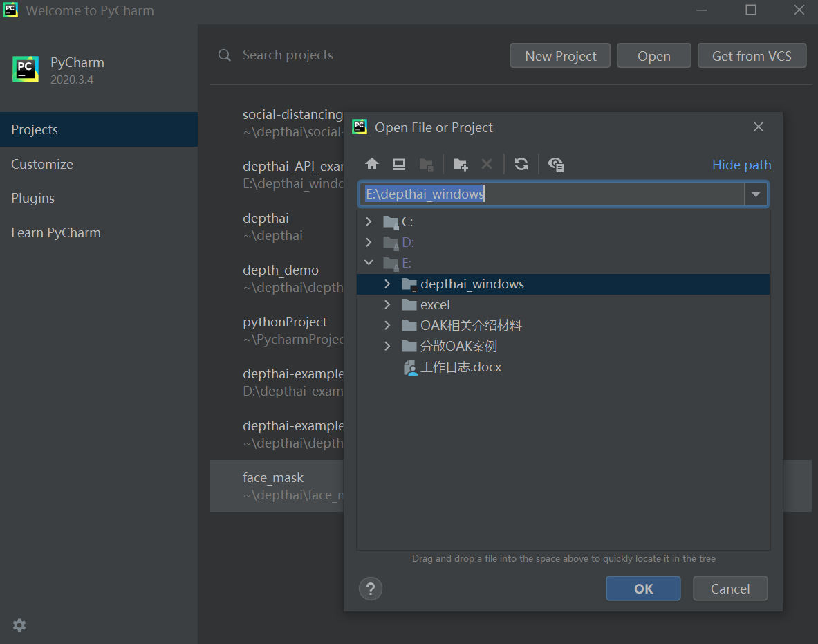Select the E: drive row

(563, 263)
